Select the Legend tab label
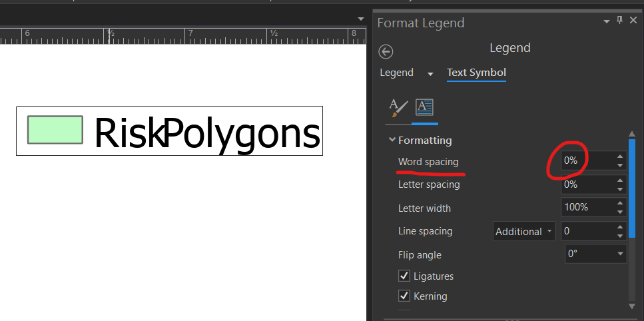Viewport: 644px width, 321px height. point(396,73)
